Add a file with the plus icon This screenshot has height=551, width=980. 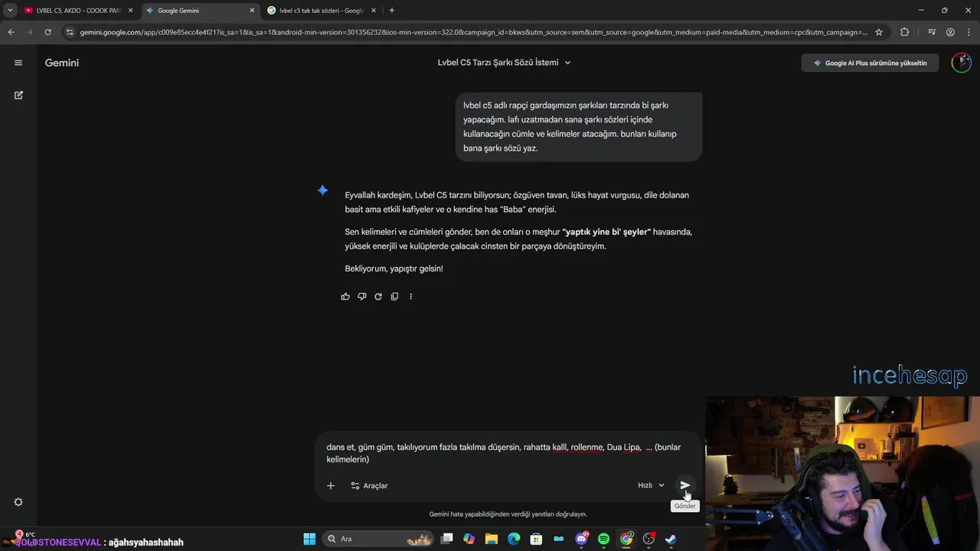pyautogui.click(x=331, y=485)
